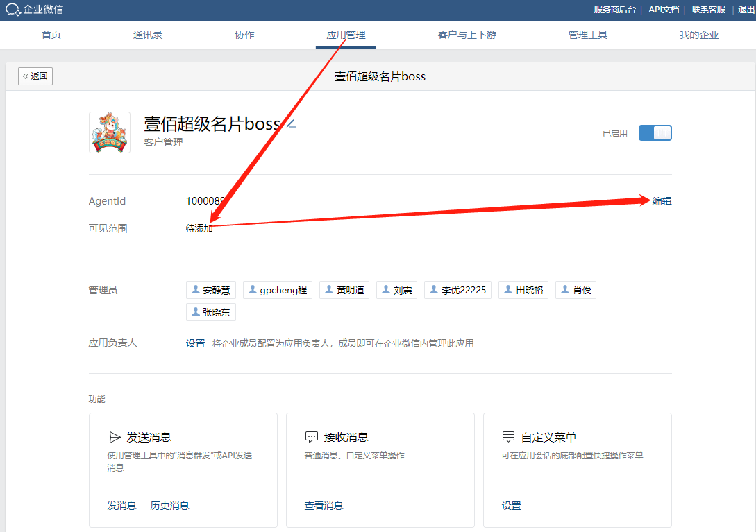Click the 返回 back button
This screenshot has width=756, height=532.
tap(35, 76)
